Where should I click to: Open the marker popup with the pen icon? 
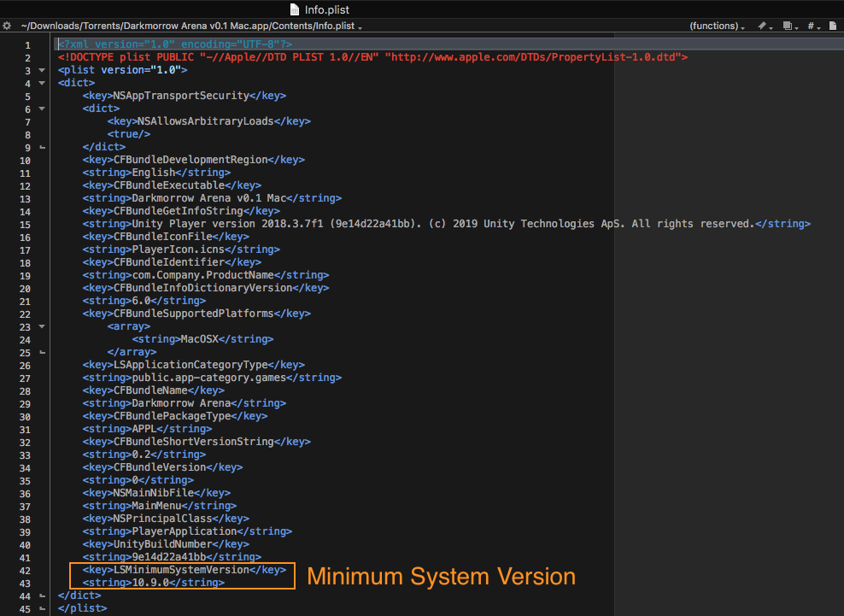coord(765,26)
